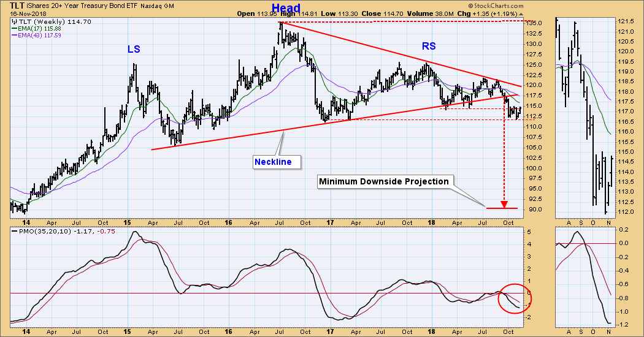Screen dimensions: 644x337
Task: Open the © StockCharts.com credit link
Action: click(496, 6)
